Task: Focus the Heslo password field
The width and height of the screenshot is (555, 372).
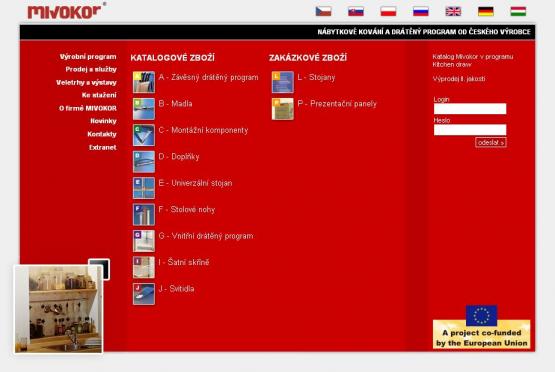Action: click(470, 130)
